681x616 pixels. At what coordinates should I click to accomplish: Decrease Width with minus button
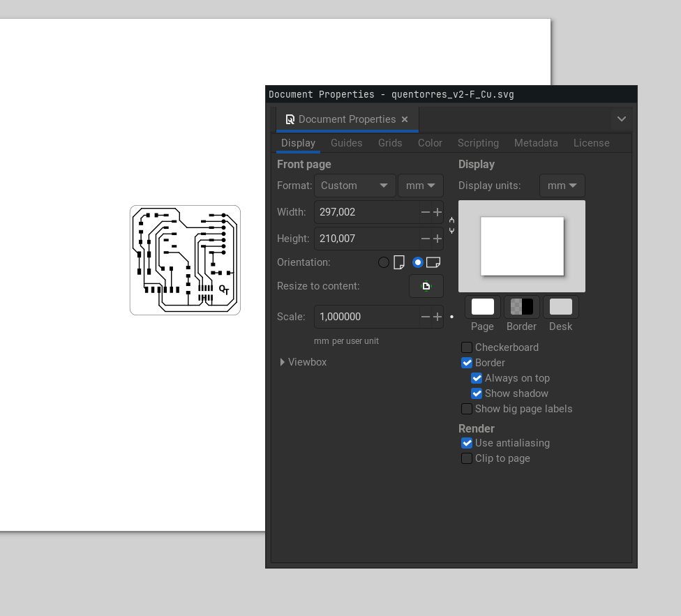tap(425, 212)
